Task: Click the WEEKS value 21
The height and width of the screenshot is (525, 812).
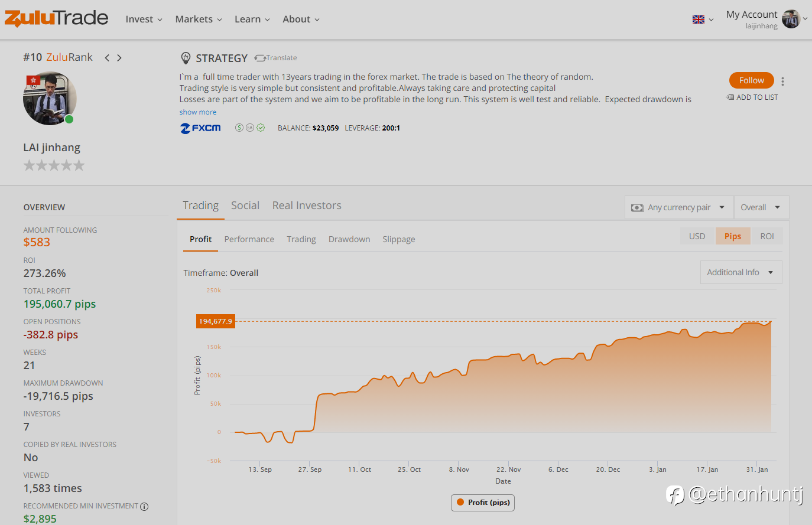Action: click(29, 366)
